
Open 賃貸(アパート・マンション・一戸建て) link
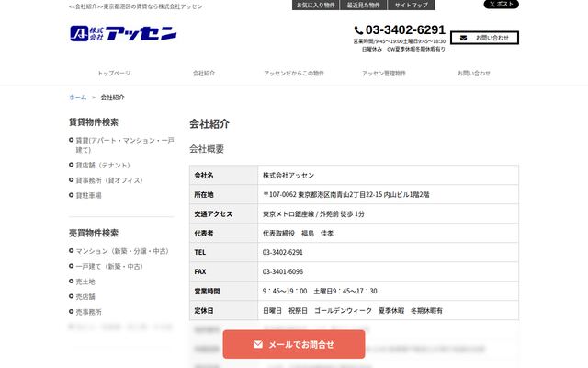pos(125,145)
